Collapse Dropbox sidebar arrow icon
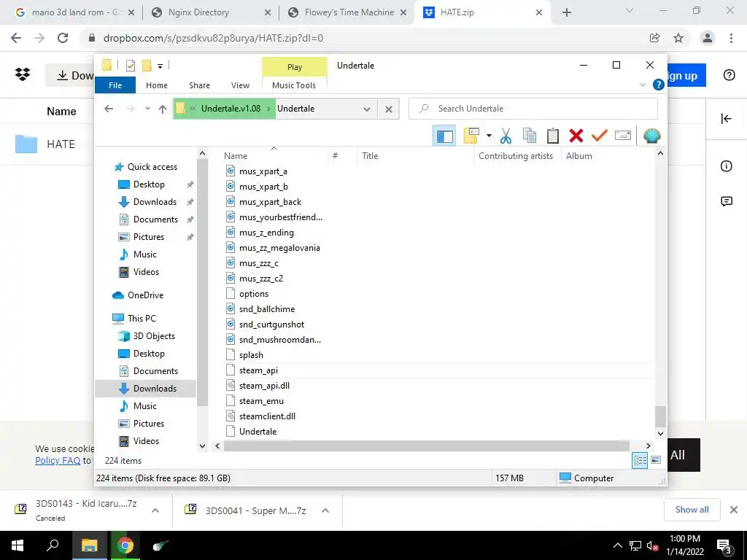This screenshot has height=560, width=747. click(726, 119)
